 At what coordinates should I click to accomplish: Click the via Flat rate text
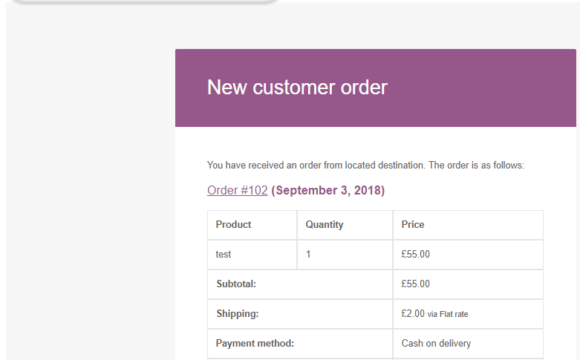coord(448,314)
